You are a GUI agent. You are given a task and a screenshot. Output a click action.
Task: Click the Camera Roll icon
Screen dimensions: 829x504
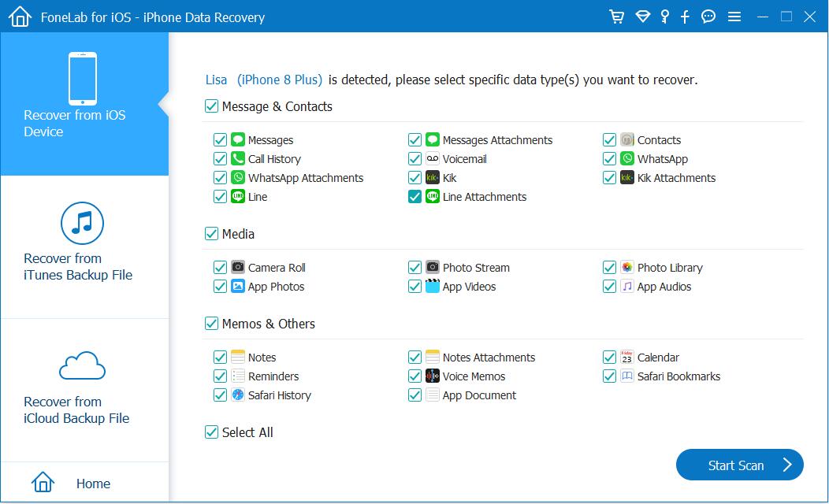click(x=238, y=267)
